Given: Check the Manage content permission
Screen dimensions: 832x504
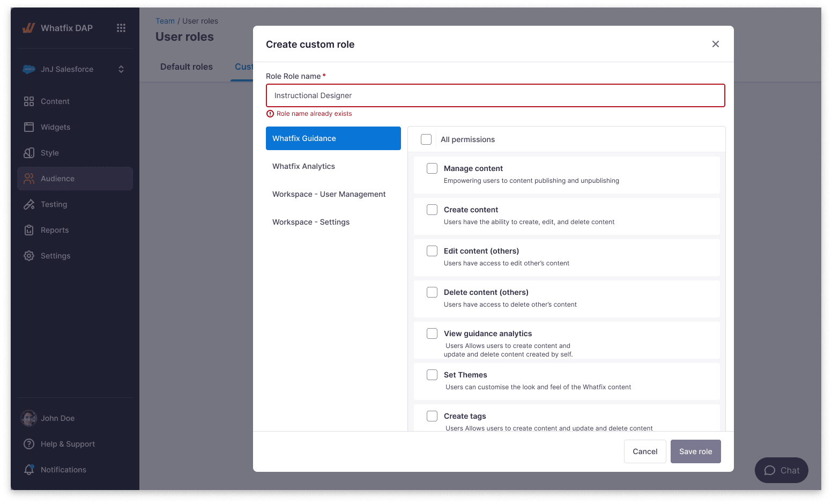Looking at the screenshot, I should coord(432,168).
